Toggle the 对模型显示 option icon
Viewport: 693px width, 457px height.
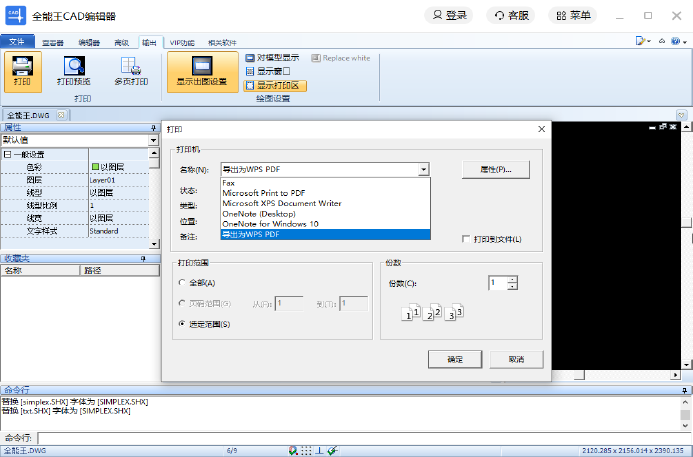(250, 58)
